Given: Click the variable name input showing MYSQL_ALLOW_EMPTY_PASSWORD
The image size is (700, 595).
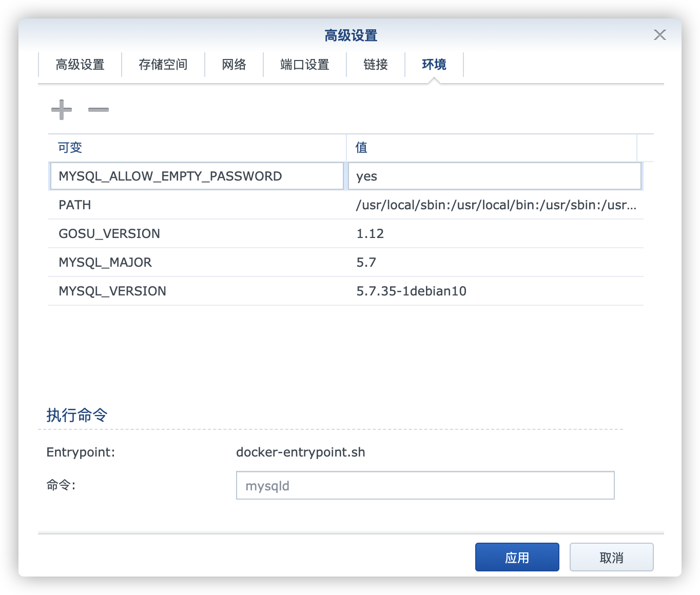Looking at the screenshot, I should pyautogui.click(x=197, y=176).
